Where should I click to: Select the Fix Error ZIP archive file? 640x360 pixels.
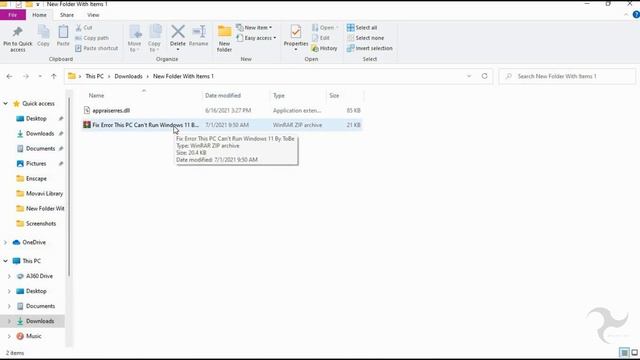coord(222,125)
